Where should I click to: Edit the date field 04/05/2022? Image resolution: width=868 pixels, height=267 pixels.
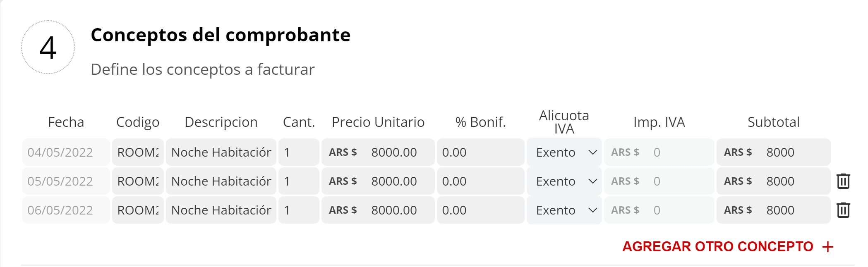pos(66,152)
